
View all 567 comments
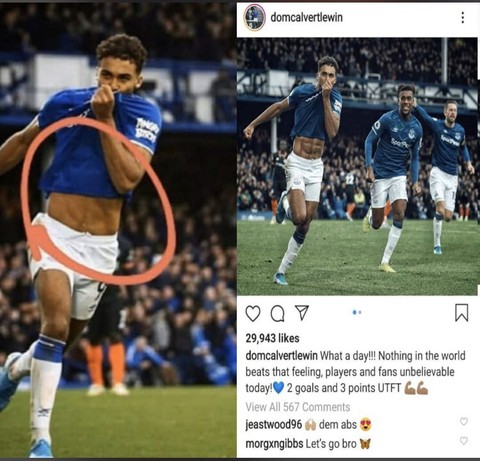298,407
